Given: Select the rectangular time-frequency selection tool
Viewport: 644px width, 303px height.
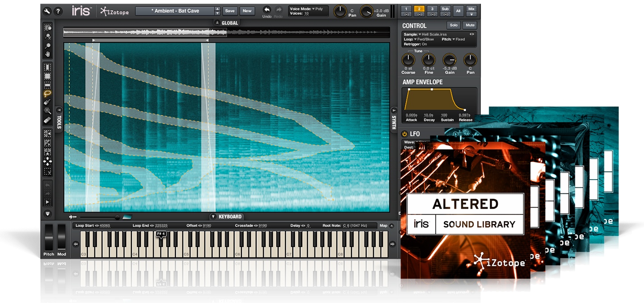Looking at the screenshot, I should point(47,76).
